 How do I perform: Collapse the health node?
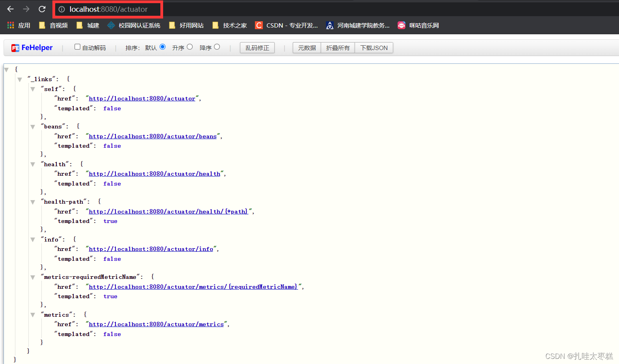click(x=33, y=165)
